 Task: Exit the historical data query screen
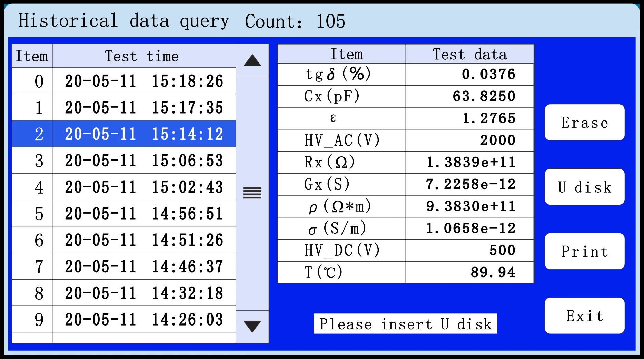click(x=584, y=316)
